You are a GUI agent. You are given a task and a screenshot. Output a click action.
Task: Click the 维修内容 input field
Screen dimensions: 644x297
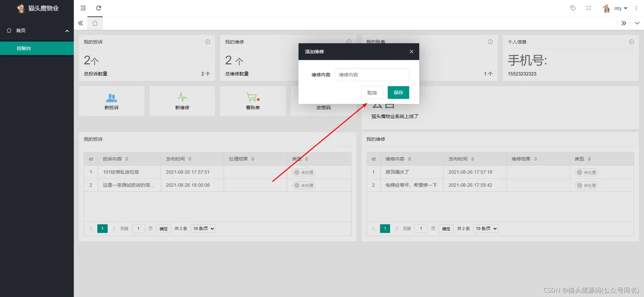(x=372, y=74)
